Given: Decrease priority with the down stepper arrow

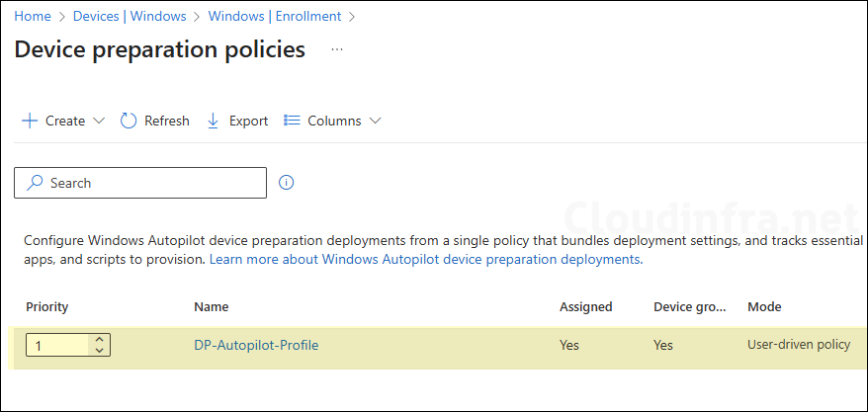Looking at the screenshot, I should pos(99,350).
